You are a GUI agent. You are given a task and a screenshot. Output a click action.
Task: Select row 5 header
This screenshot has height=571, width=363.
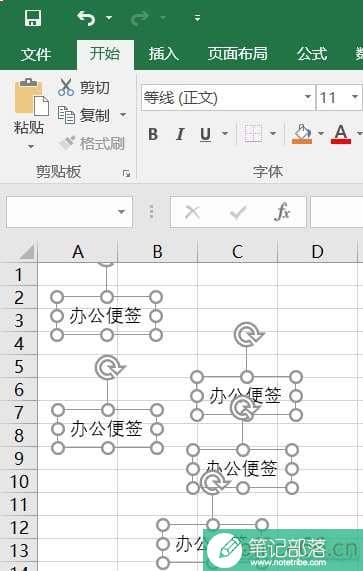point(19,366)
